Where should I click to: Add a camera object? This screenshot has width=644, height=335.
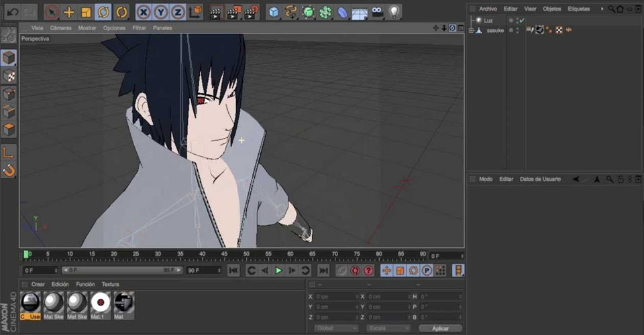[x=376, y=12]
